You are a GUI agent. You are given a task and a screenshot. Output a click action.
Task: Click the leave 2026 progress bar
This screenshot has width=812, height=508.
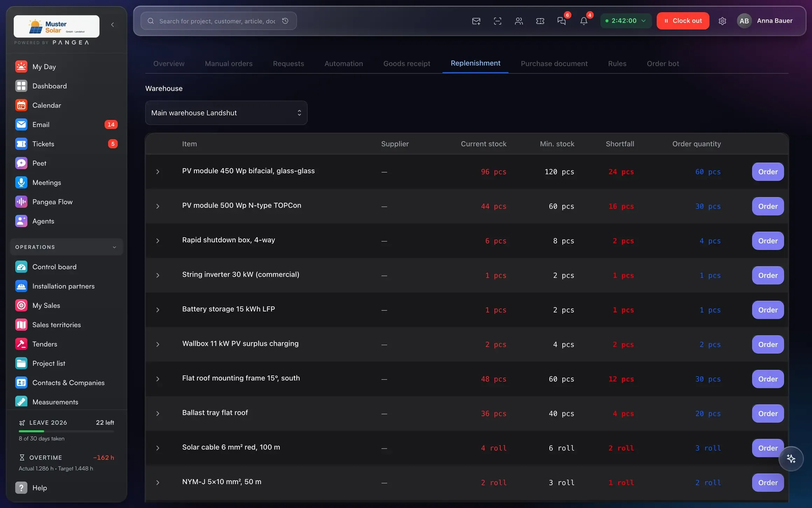66,431
